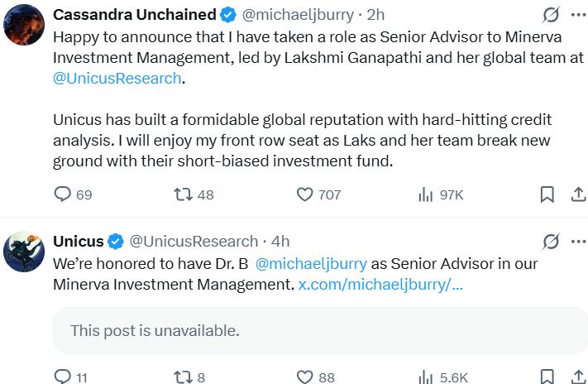Image resolution: width=588 pixels, height=384 pixels.
Task: Like the Unicus post
Action: 315,377
